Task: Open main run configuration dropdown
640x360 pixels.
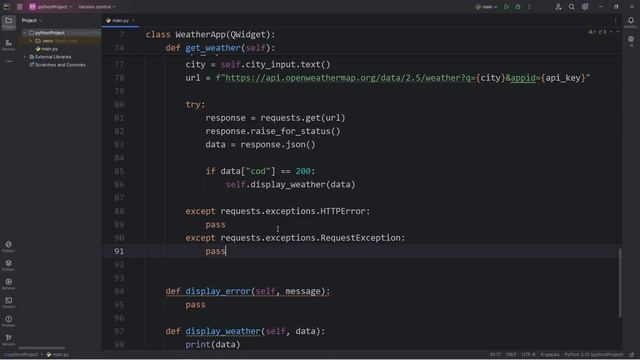Action: [x=487, y=7]
